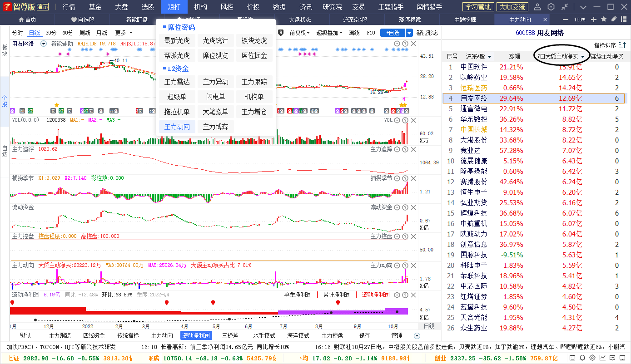
Task: Click the shrink window arrows icon
Action: click(565, 7)
